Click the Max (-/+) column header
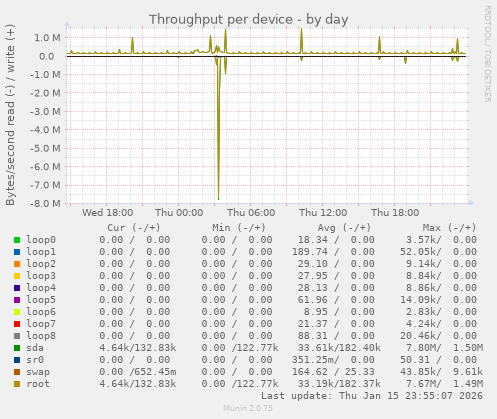Screen dimensions: 497x419 click(x=449, y=228)
